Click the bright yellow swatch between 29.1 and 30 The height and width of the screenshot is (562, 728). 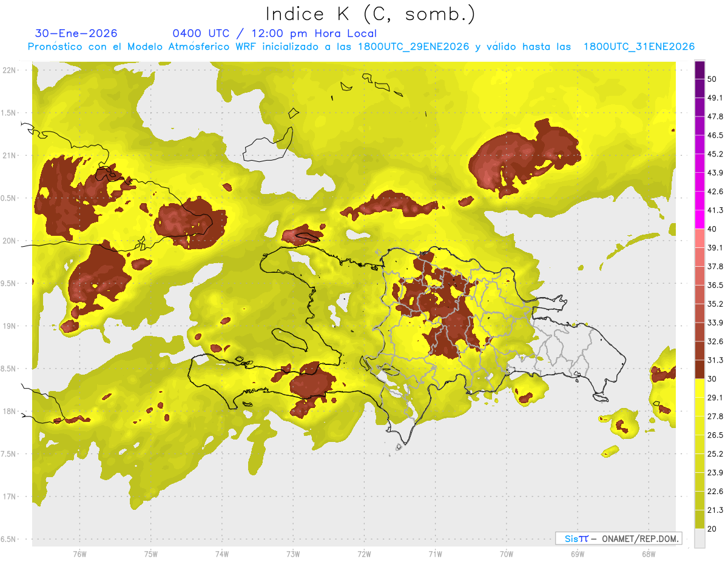tap(699, 388)
